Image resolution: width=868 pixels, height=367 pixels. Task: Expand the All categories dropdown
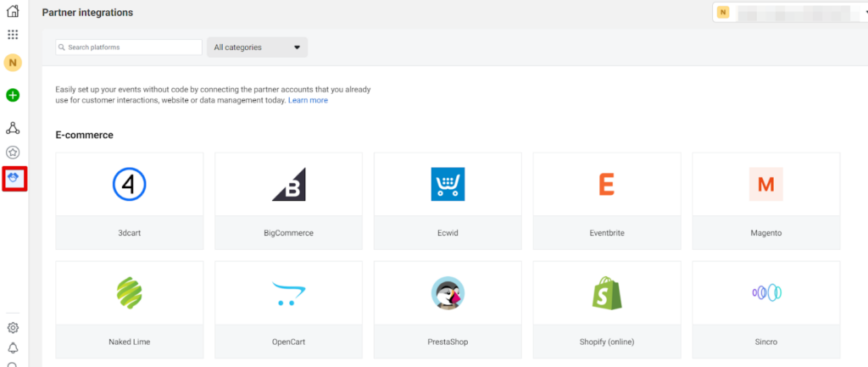(257, 47)
